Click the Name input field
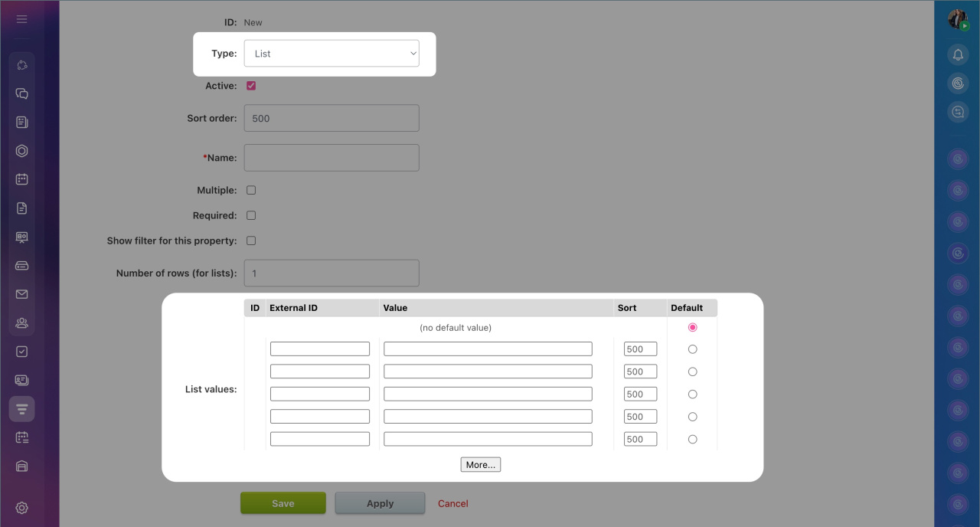This screenshot has width=980, height=527. (x=331, y=158)
